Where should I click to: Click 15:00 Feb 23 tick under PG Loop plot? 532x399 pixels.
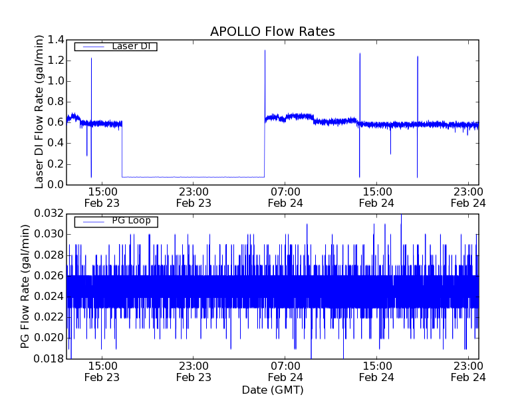click(102, 370)
